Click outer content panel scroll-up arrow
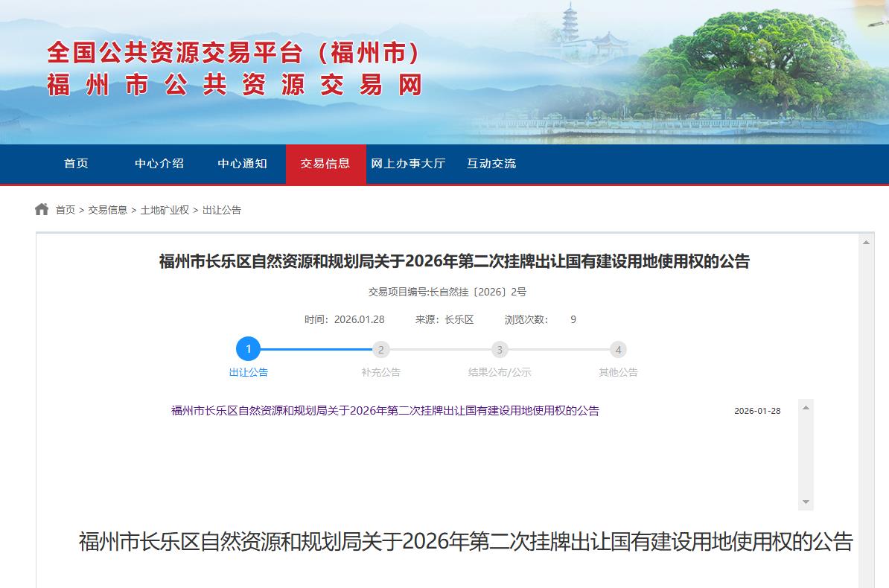Image resolution: width=889 pixels, height=588 pixels. (866, 243)
